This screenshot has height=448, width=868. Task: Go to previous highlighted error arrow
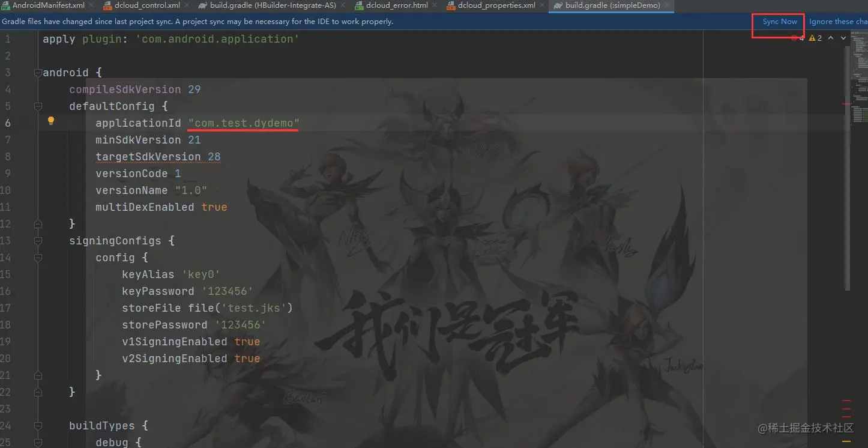click(x=831, y=38)
